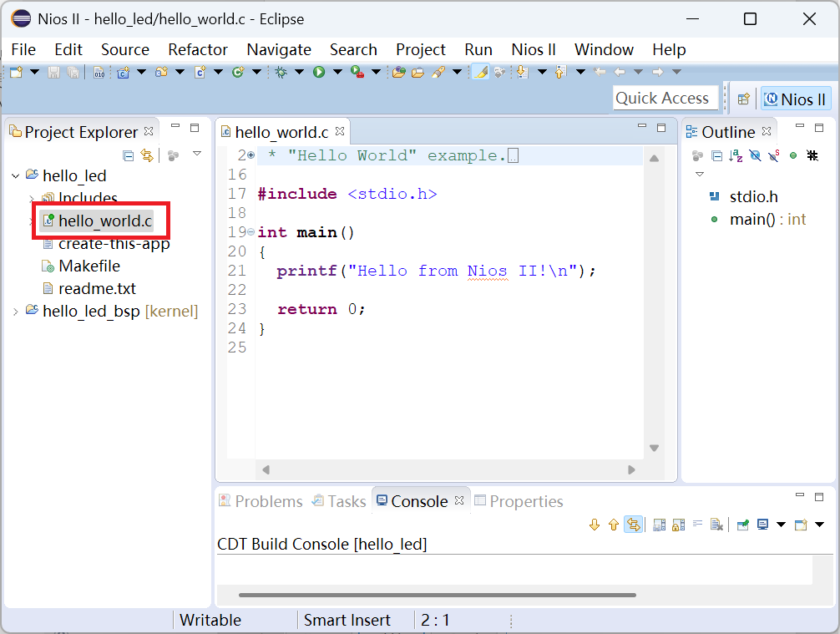Image resolution: width=840 pixels, height=634 pixels.
Task: Click the Debug bug toolbar icon
Action: [281, 72]
